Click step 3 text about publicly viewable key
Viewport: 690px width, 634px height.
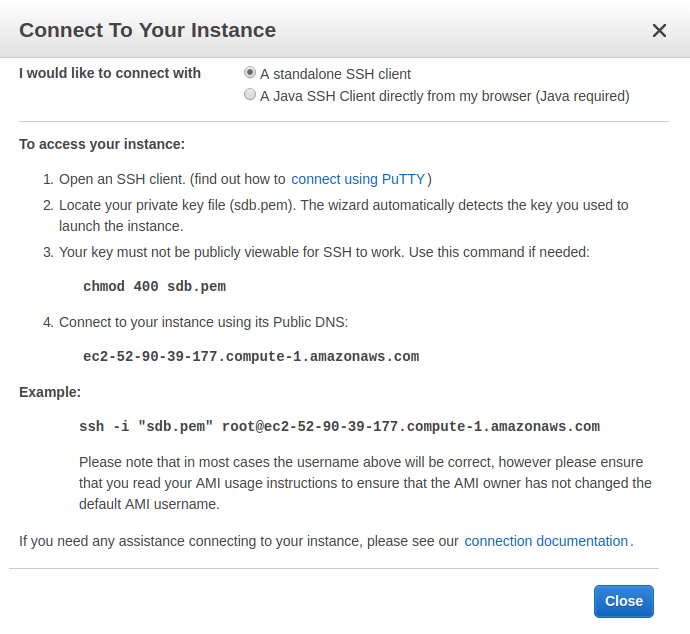(324, 252)
